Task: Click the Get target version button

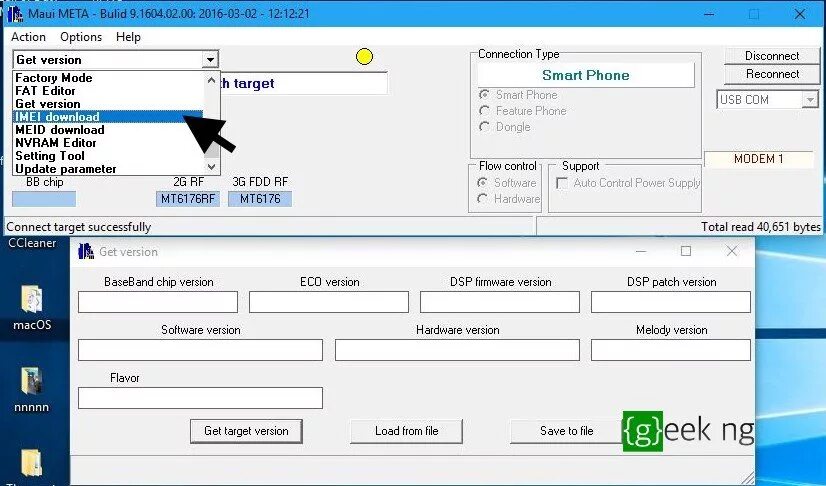Action: pyautogui.click(x=246, y=431)
